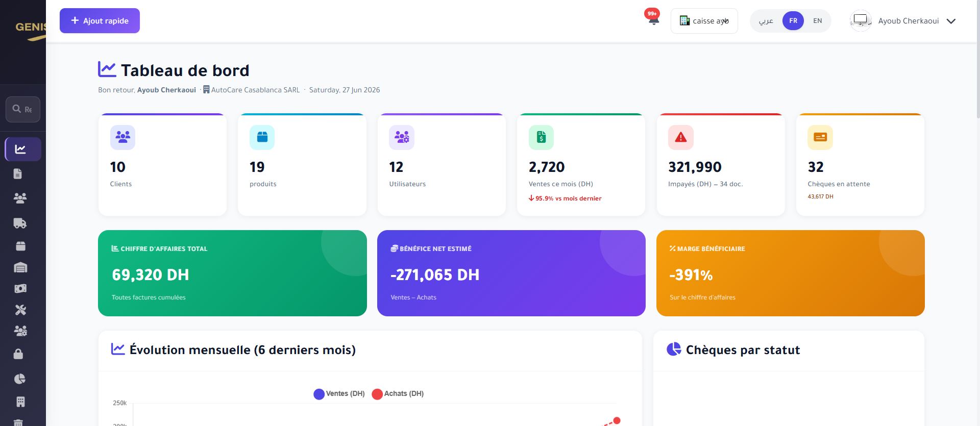Open the documents icon in sidebar
This screenshot has width=980, height=426.
(x=18, y=174)
